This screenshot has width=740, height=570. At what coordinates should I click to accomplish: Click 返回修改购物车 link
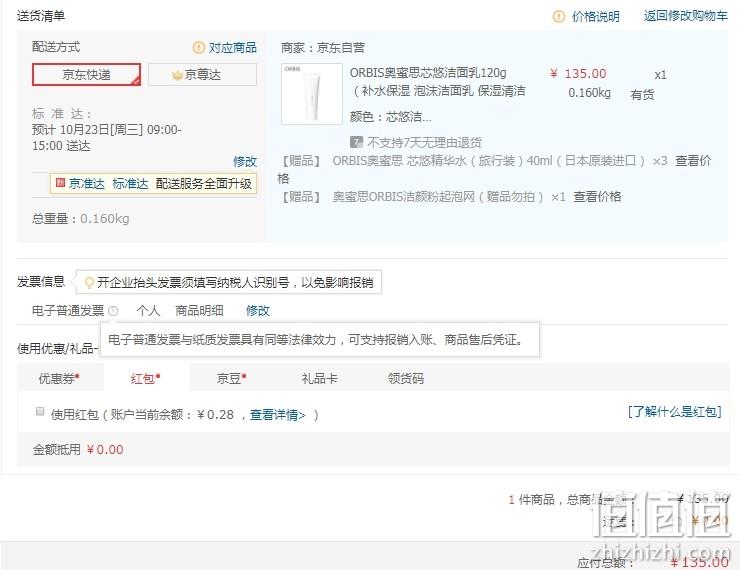pos(686,16)
